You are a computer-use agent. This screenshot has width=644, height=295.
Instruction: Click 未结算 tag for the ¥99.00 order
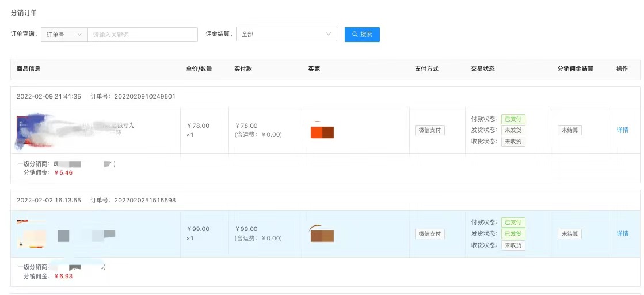pyautogui.click(x=569, y=234)
